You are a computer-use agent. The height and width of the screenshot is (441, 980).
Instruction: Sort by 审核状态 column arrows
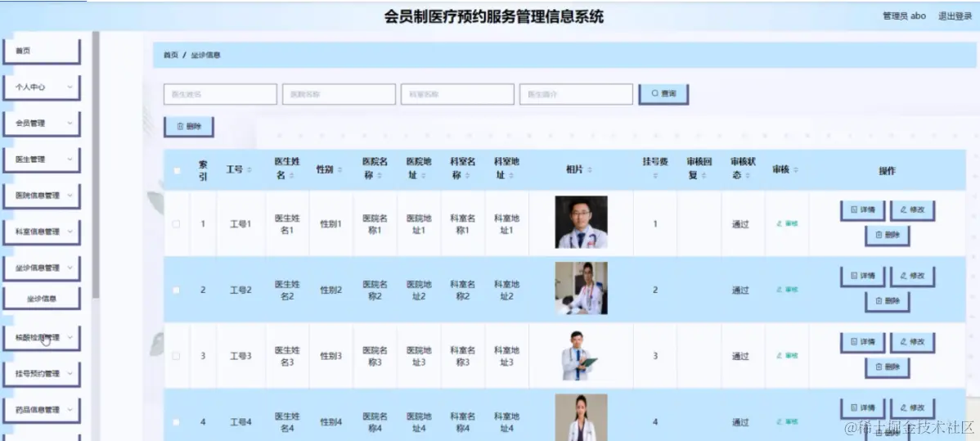[x=748, y=177]
